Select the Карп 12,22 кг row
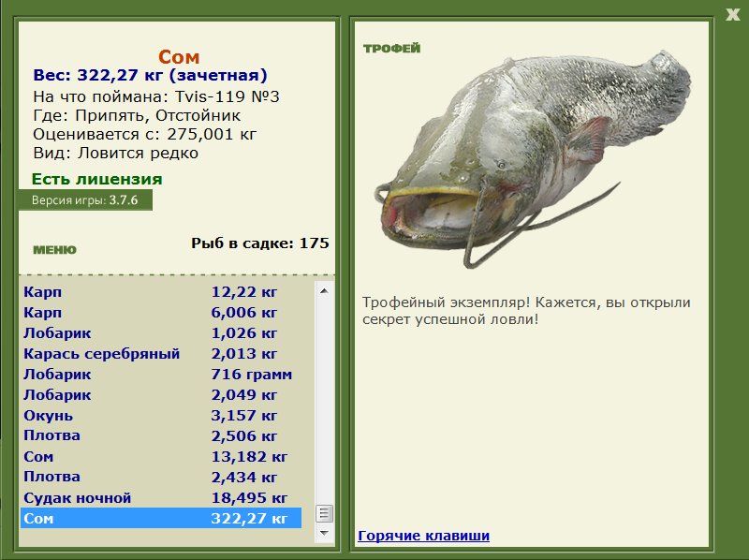This screenshot has width=749, height=560. 161,291
